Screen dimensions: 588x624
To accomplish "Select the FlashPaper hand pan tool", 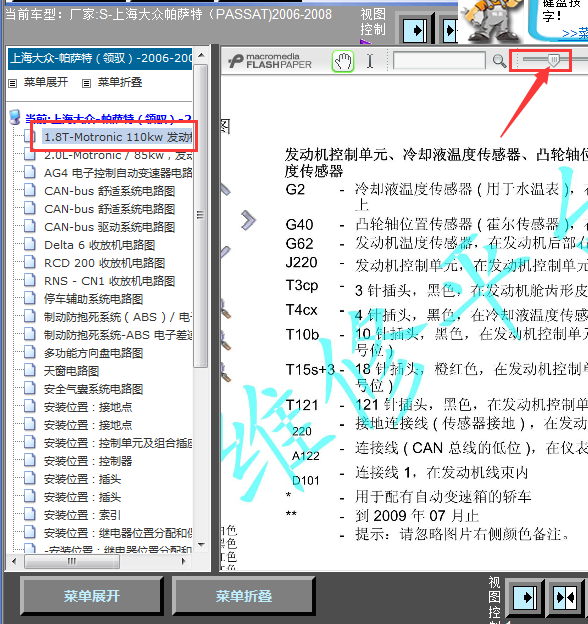I will pos(343,61).
